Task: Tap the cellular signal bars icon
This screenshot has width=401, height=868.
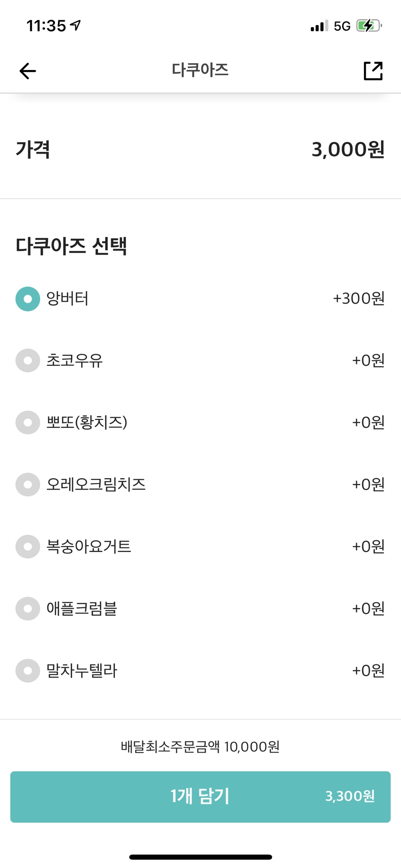Action: click(319, 26)
